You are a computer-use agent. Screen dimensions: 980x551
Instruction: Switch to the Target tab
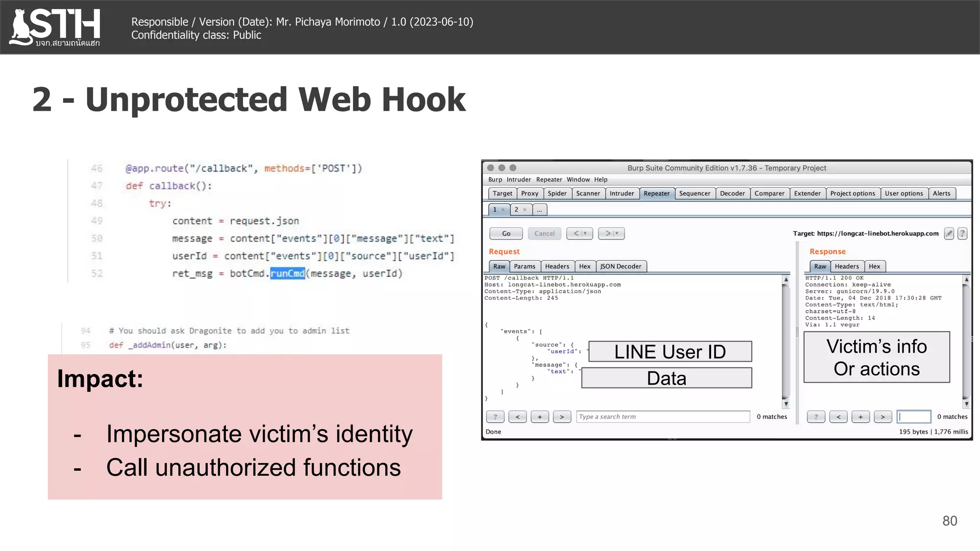(x=502, y=193)
